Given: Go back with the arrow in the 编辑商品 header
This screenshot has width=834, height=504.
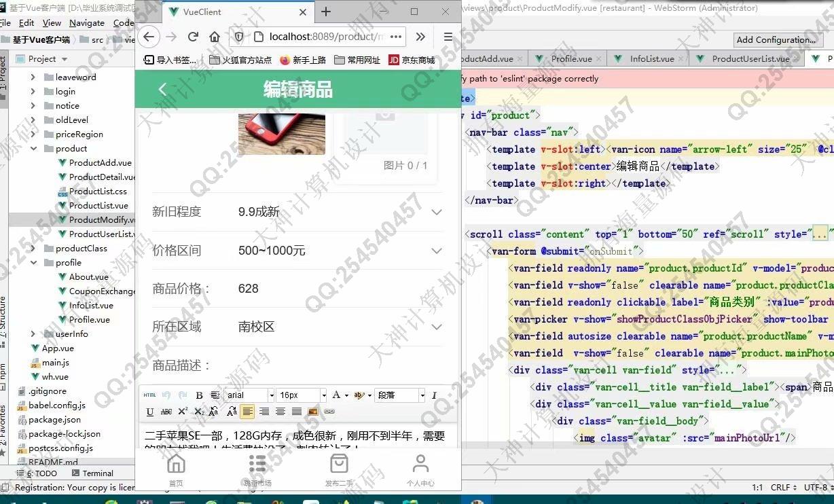Looking at the screenshot, I should [162, 89].
